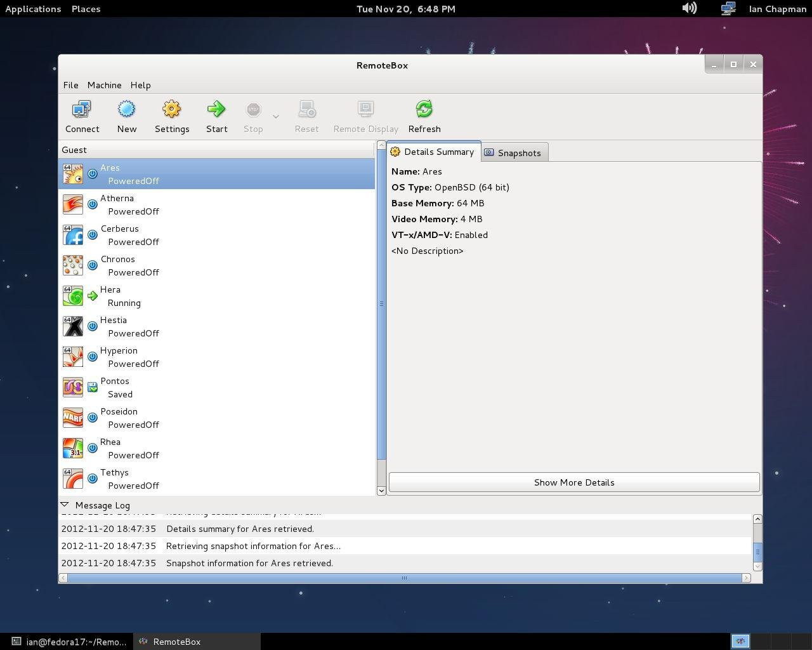Click the Guest column header

click(217, 150)
